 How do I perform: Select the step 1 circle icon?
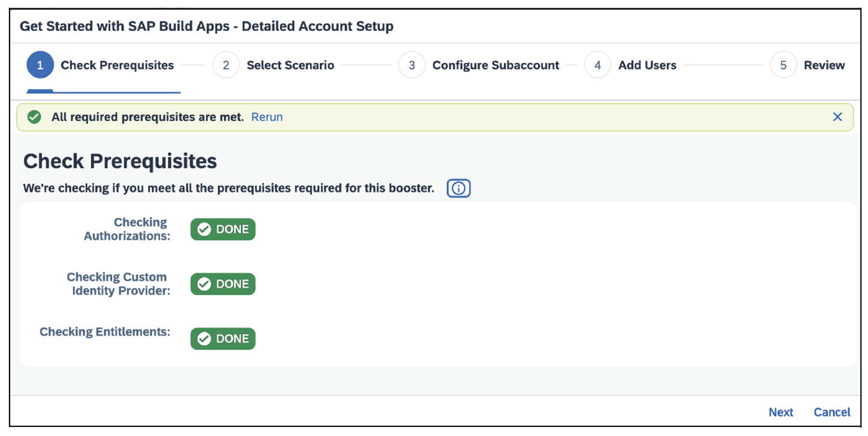40,65
